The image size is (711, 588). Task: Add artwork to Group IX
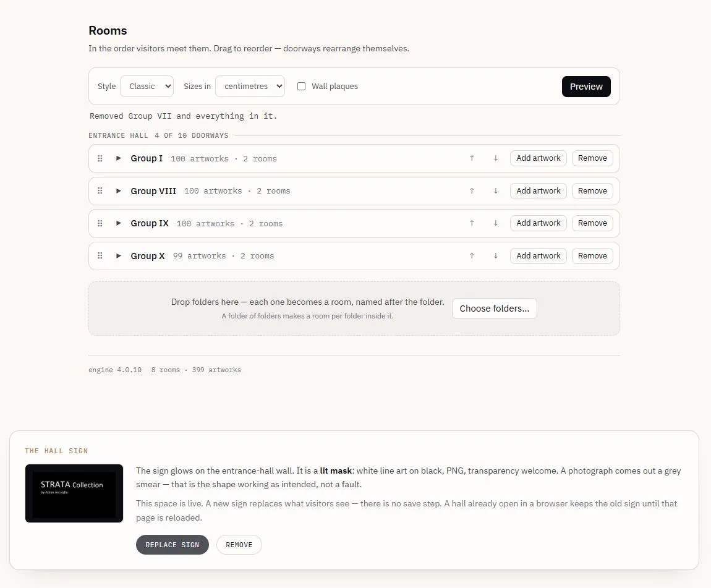point(539,223)
